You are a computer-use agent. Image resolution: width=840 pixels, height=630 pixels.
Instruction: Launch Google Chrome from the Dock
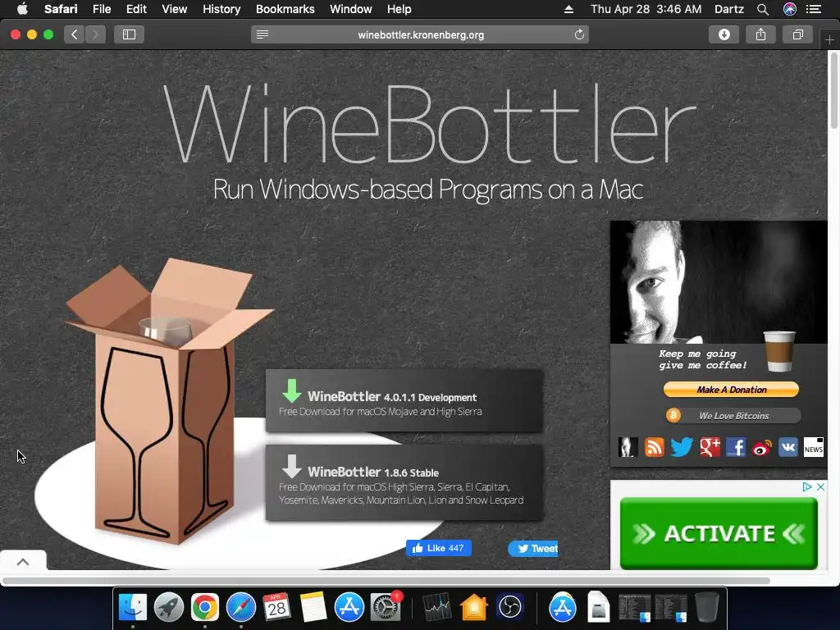tap(204, 608)
